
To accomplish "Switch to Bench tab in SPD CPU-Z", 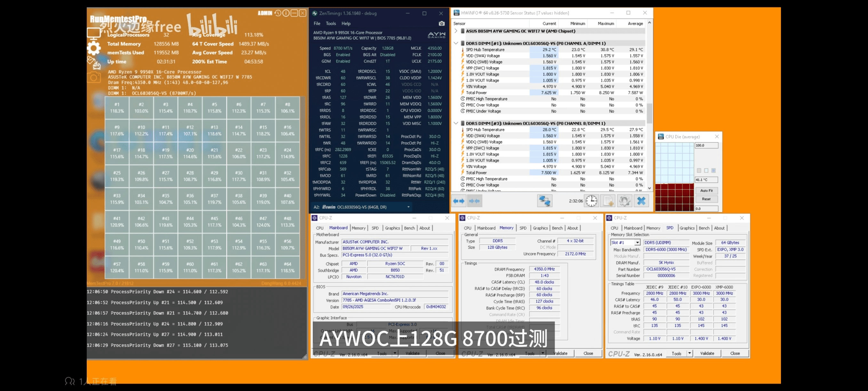I will tap(703, 228).
